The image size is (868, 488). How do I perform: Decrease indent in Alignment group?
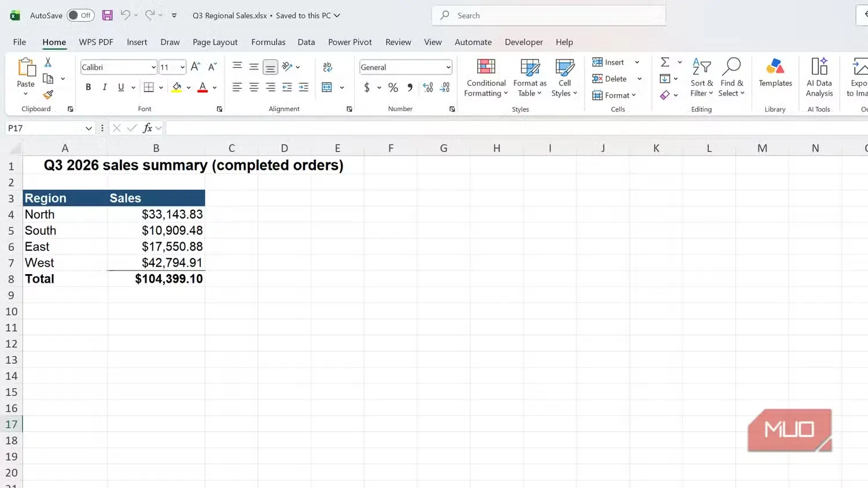(287, 87)
